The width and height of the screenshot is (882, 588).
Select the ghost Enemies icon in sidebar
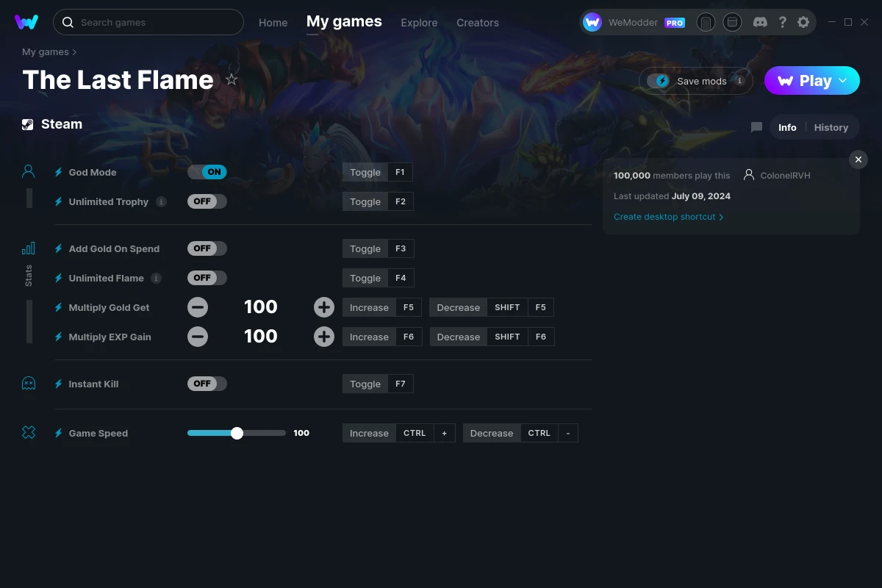point(28,383)
